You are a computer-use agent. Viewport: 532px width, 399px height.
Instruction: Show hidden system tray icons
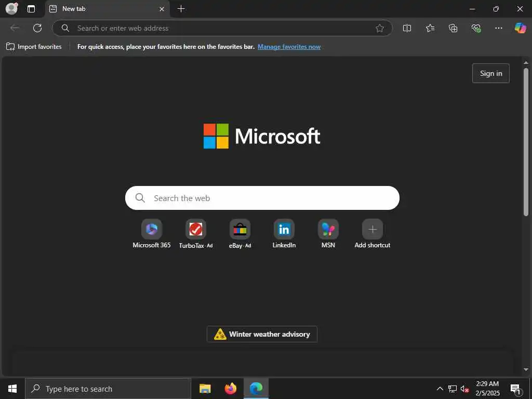tap(440, 389)
